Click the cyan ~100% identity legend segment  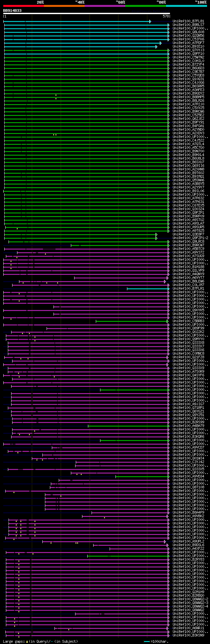(186, 6)
